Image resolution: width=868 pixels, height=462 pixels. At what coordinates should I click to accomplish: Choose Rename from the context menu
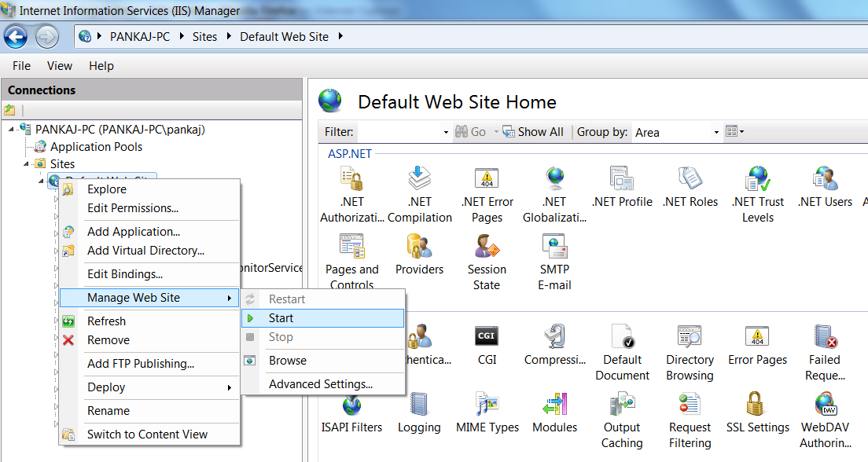149,411
